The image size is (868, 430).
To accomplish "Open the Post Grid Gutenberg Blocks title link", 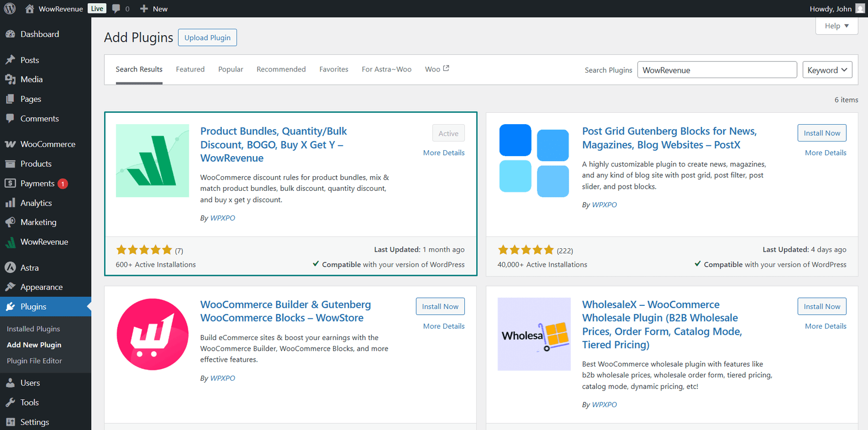I will click(x=669, y=138).
